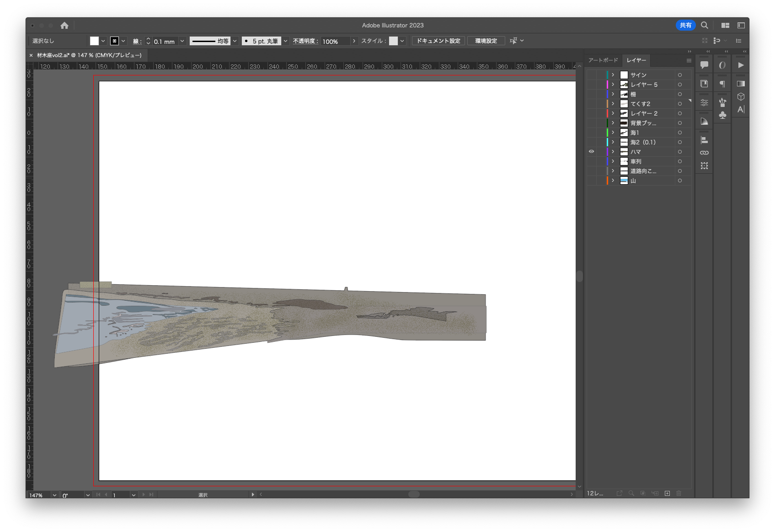Open the zoom level dropdown at 147%
The height and width of the screenshot is (532, 775).
point(54,495)
